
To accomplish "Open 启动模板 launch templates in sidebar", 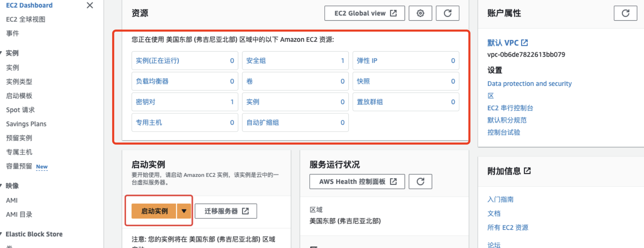I will 19,96.
